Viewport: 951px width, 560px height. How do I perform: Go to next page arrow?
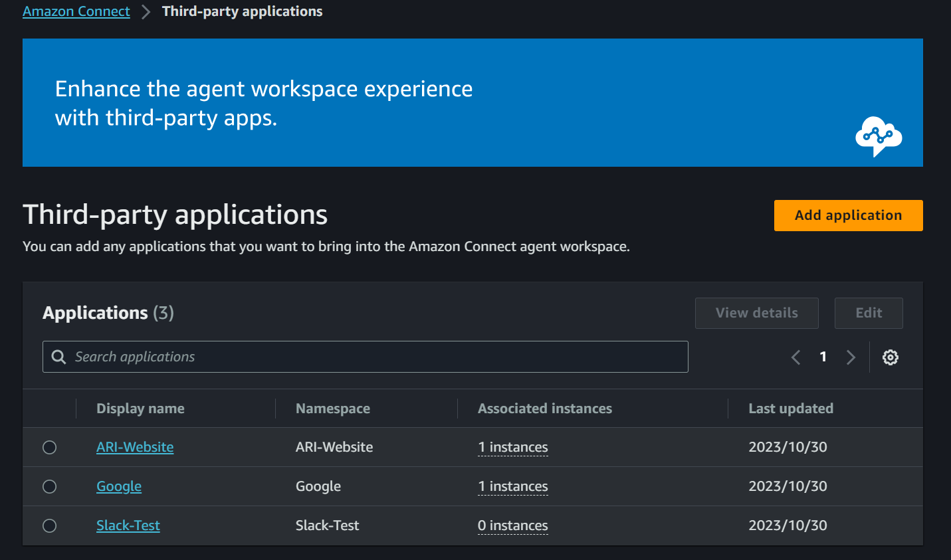(x=851, y=357)
